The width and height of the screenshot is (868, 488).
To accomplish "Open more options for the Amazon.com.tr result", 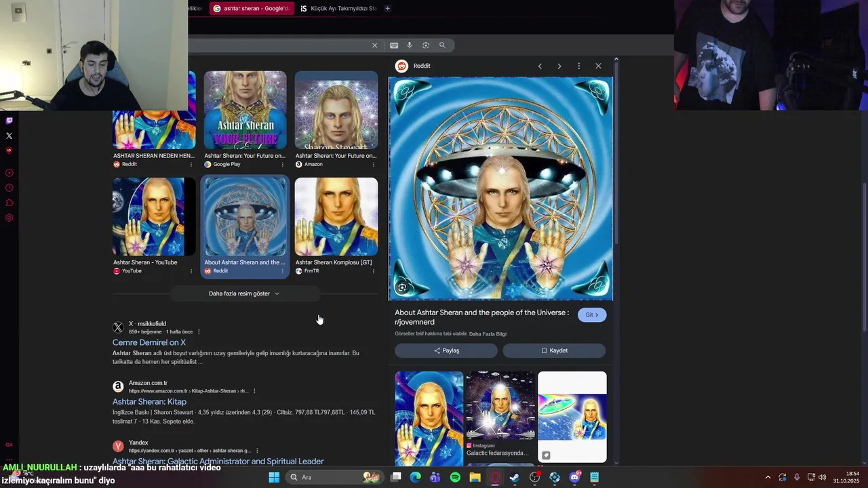I will pyautogui.click(x=254, y=391).
